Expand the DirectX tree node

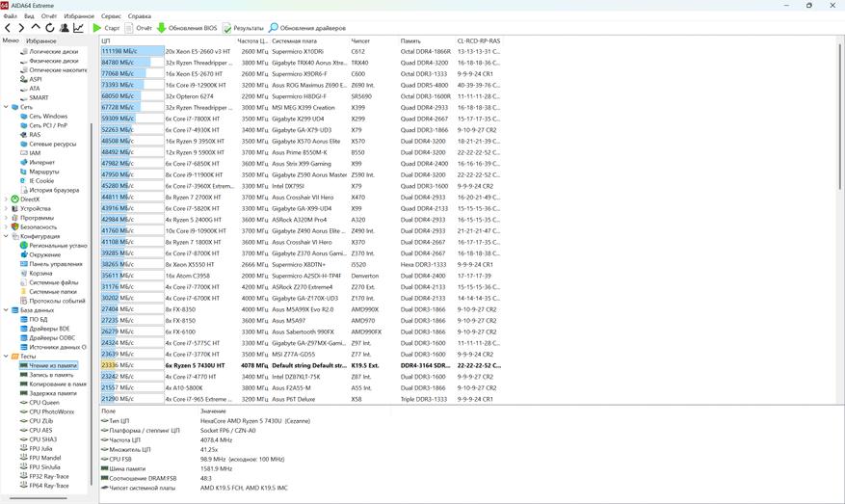tap(6, 199)
